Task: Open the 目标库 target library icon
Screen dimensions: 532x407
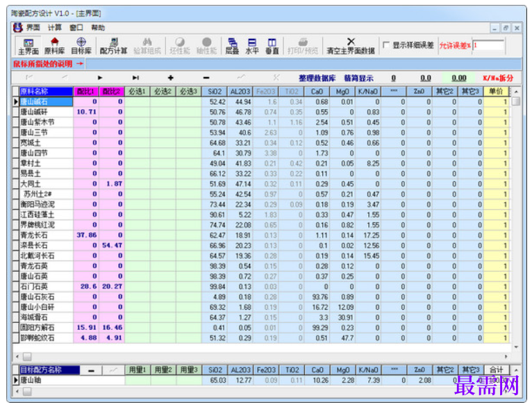Action: (81, 46)
